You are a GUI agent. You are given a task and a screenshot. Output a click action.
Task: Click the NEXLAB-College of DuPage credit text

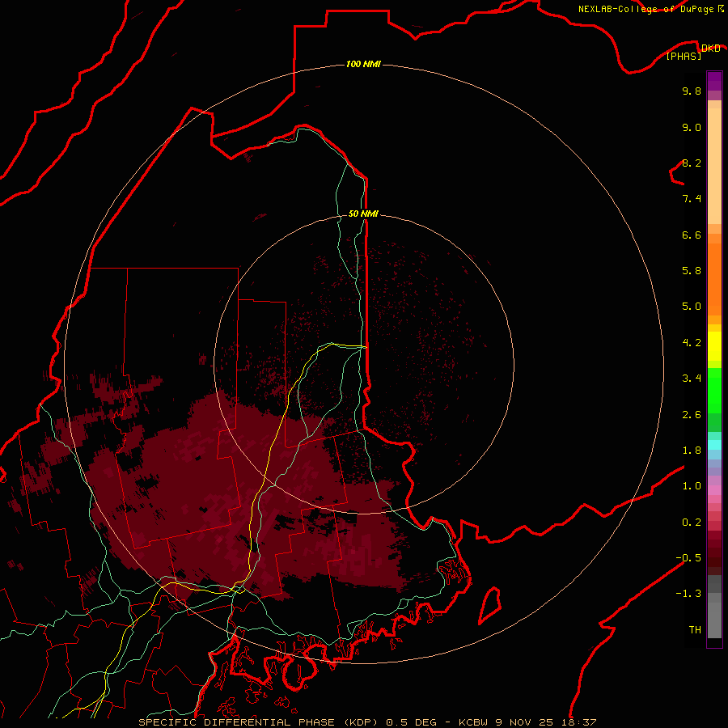click(645, 9)
